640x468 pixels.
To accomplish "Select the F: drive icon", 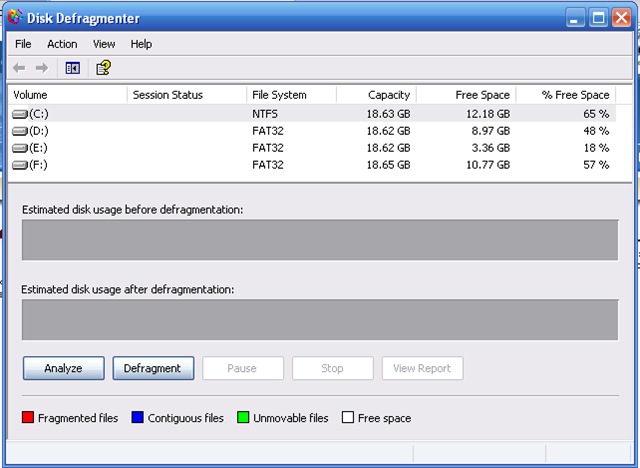I will point(20,165).
